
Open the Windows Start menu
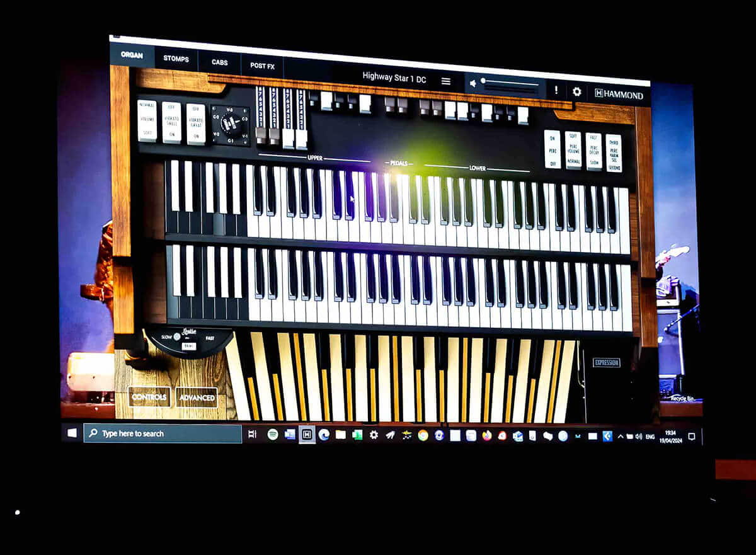[72, 433]
